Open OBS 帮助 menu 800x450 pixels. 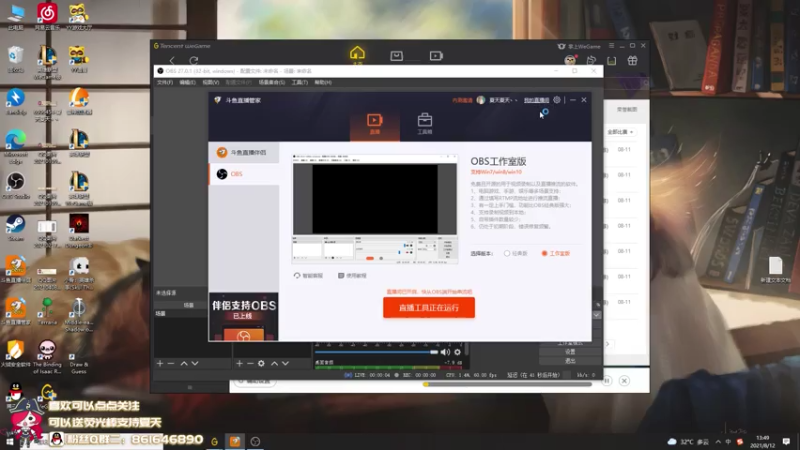[x=323, y=82]
